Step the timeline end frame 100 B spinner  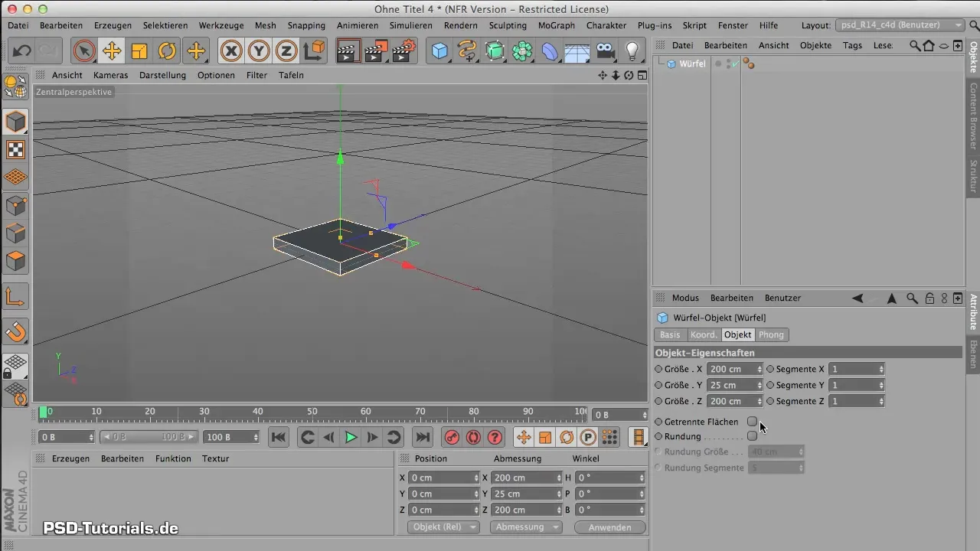tap(256, 437)
